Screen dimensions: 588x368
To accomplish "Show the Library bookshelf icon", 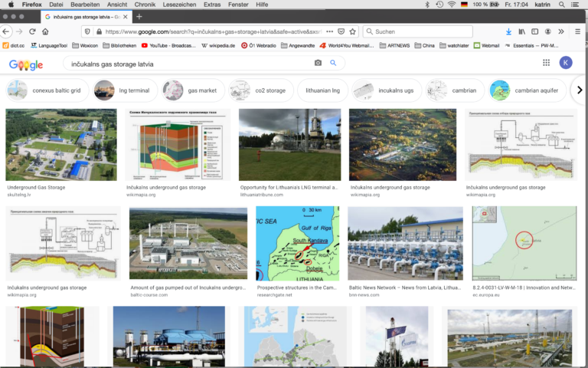I will point(522,32).
